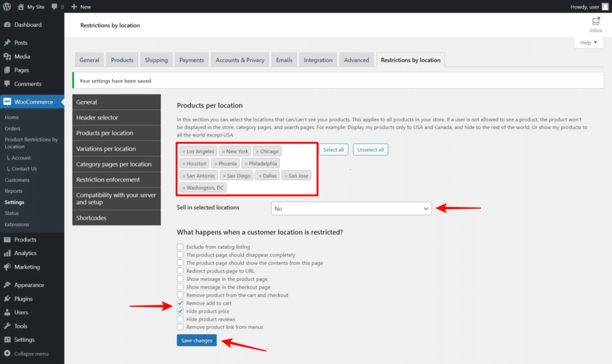Switch to the Shipping tab
The width and height of the screenshot is (612, 364).
(156, 60)
